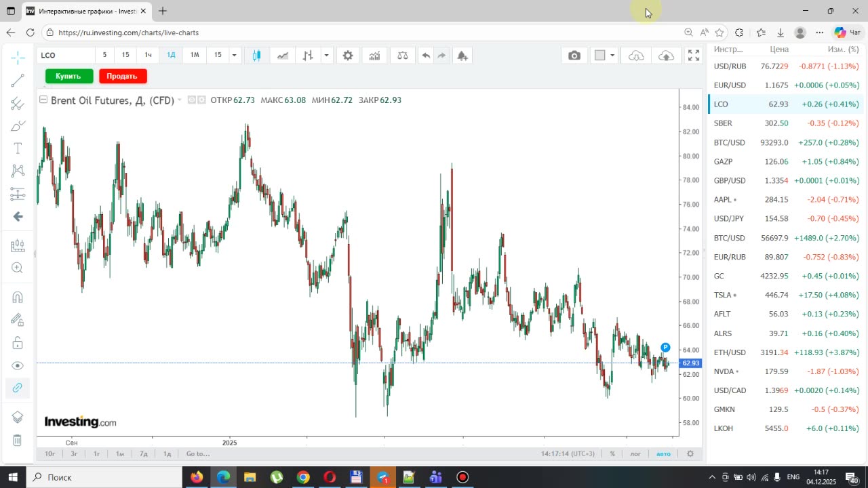Activate the zoom in tool

coord(18,268)
